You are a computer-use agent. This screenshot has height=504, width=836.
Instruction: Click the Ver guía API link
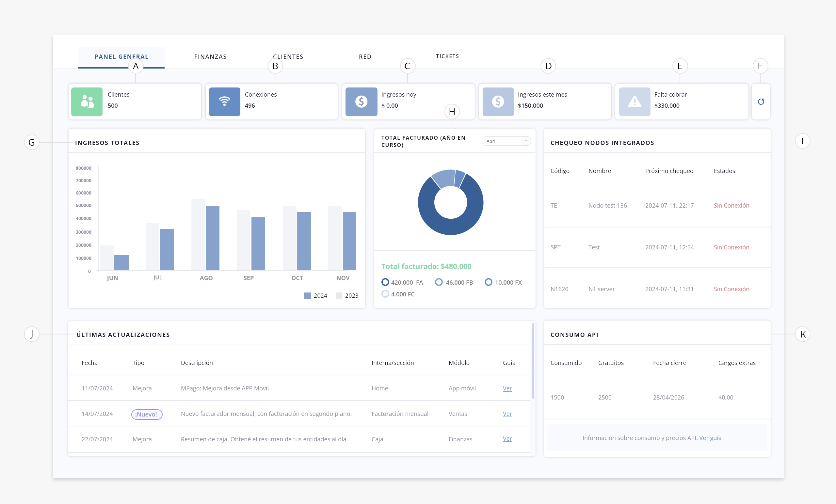click(710, 438)
